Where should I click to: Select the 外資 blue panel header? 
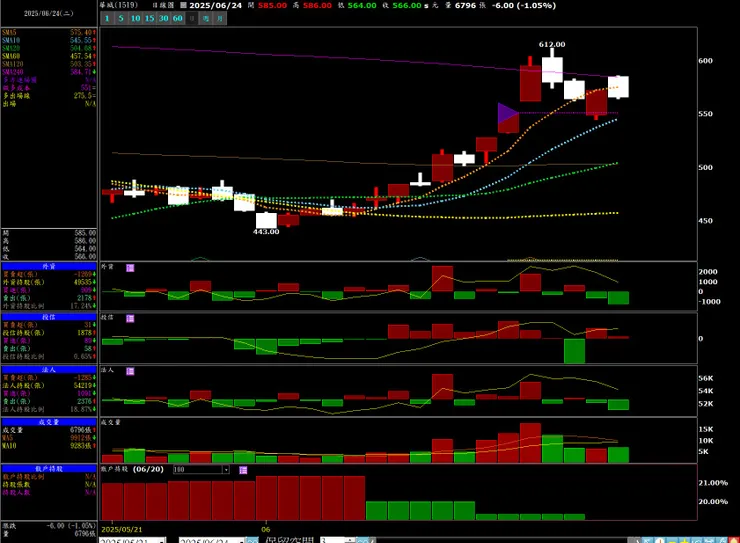tap(49, 267)
